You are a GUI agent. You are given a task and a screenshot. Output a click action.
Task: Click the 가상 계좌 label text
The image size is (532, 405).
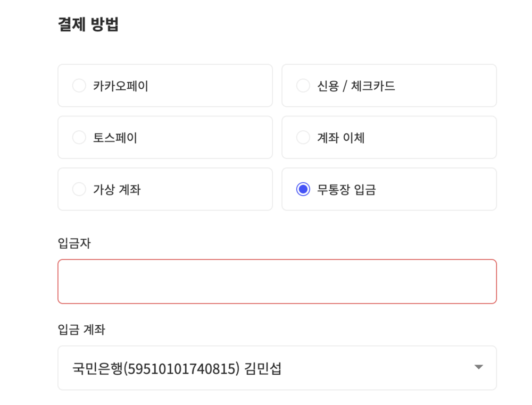pos(117,189)
